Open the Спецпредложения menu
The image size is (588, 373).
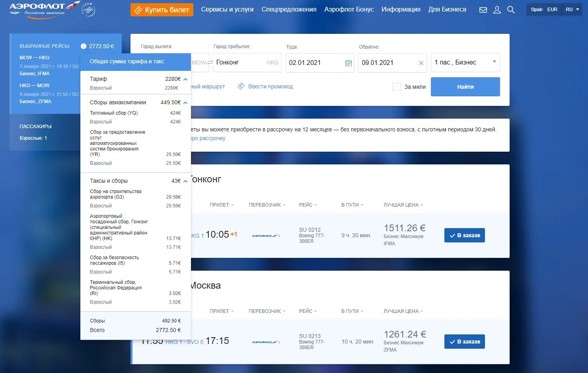click(289, 10)
